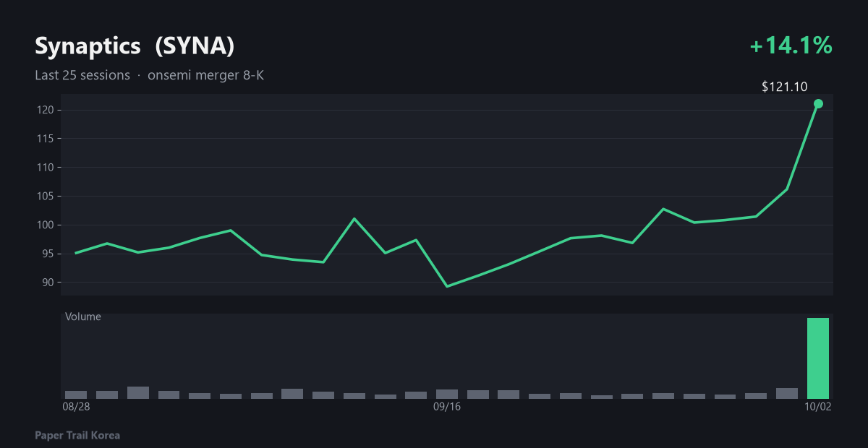Click the 110 y-axis label
Image resolution: width=868 pixels, height=448 pixels.
[45, 168]
